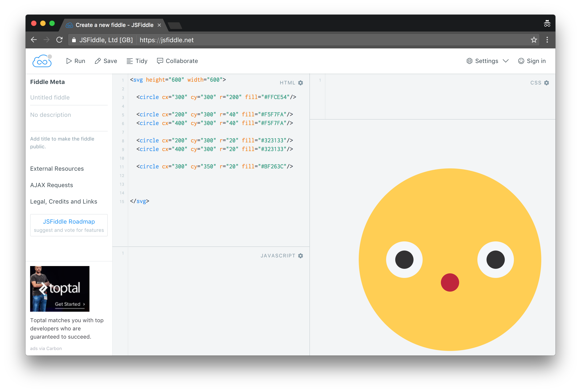Open Chrome three-dot menu
The width and height of the screenshot is (581, 392).
547,40
